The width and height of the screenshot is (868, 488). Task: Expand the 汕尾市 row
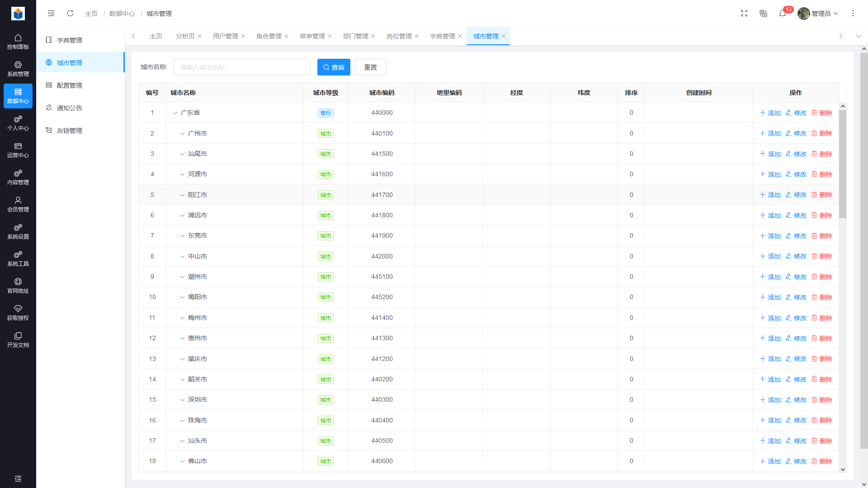[182, 154]
